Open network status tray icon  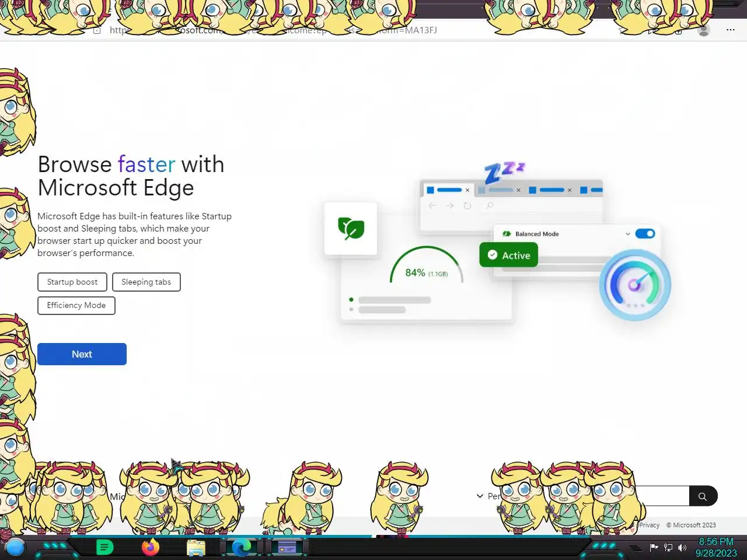point(668,547)
